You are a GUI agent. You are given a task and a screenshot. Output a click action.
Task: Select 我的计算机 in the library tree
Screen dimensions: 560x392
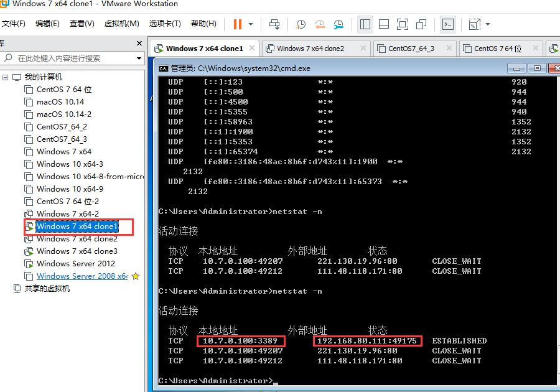(x=43, y=77)
